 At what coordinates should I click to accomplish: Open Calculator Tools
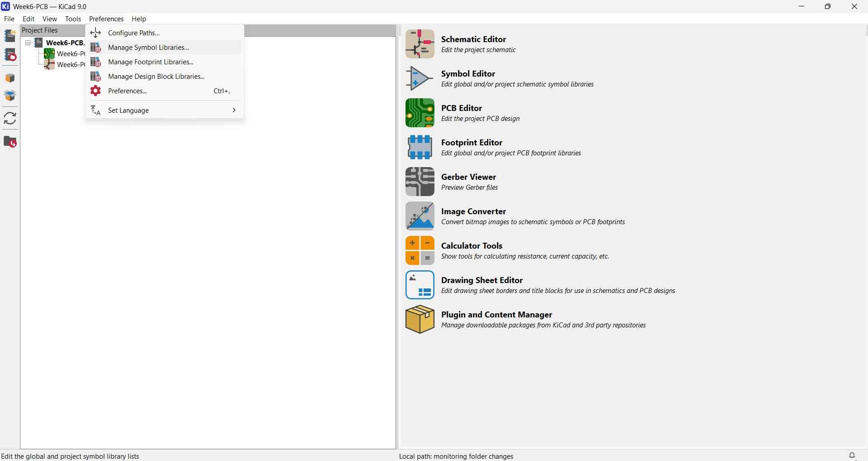pos(471,250)
